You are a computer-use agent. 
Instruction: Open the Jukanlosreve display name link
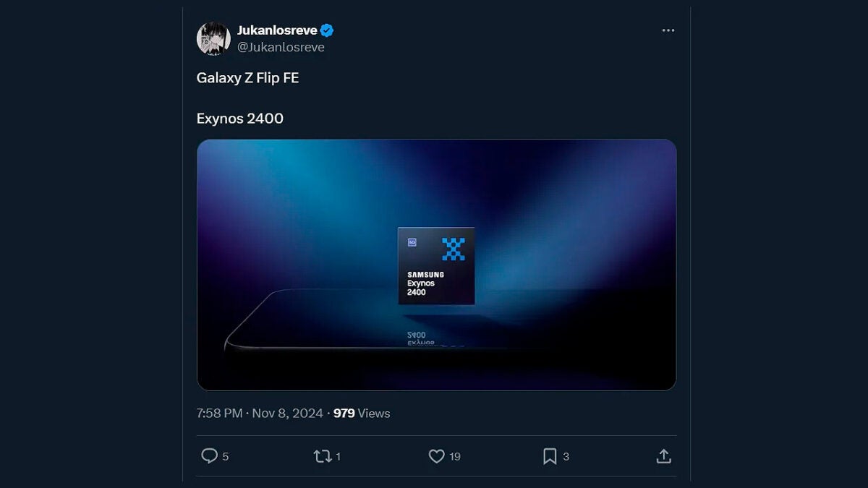coord(277,30)
